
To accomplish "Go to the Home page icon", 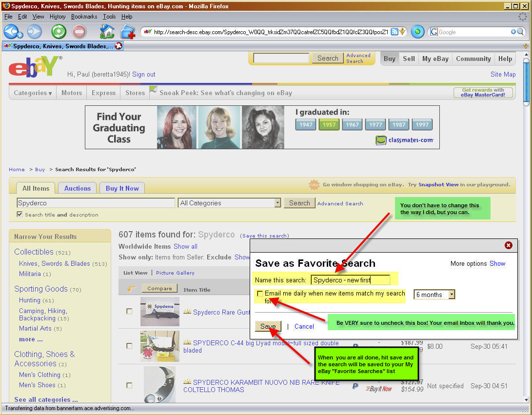I will coord(107,32).
